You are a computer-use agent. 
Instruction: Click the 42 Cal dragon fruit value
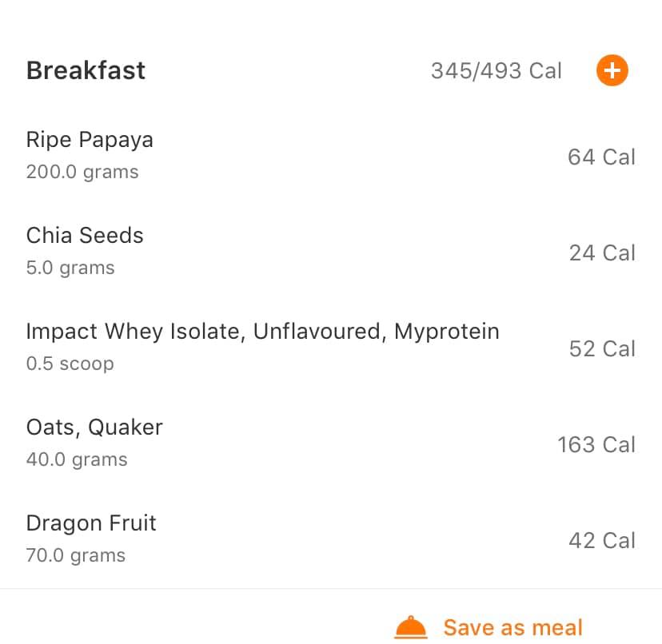tap(602, 540)
